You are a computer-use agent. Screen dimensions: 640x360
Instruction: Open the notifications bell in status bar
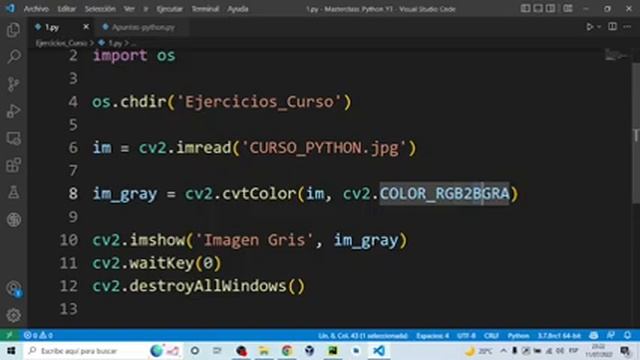[x=628, y=335]
